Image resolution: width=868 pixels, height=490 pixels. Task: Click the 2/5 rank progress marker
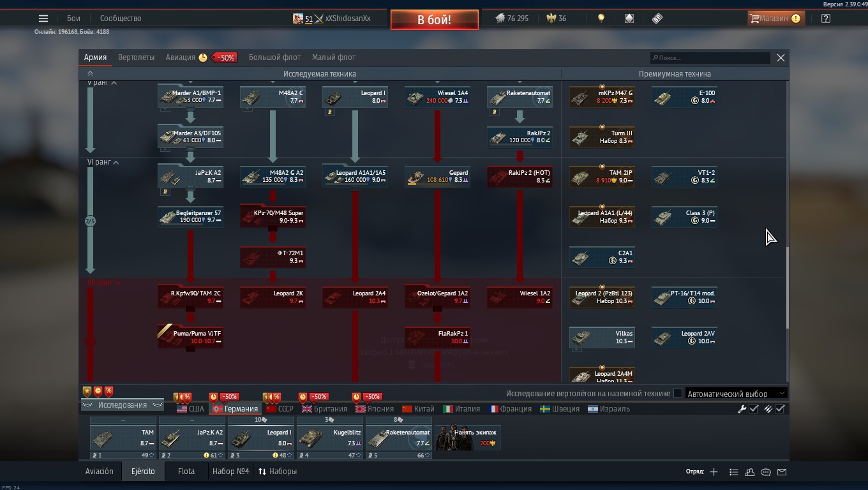(x=90, y=221)
